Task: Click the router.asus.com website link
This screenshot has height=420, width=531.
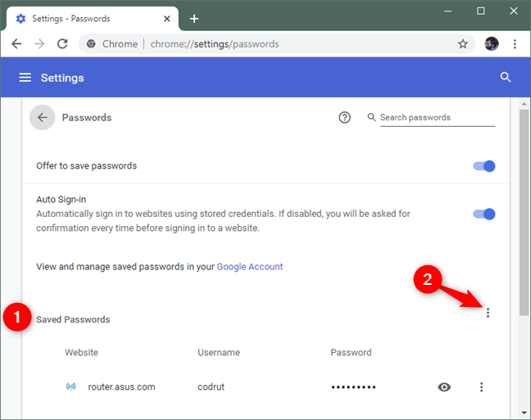Action: [x=121, y=387]
